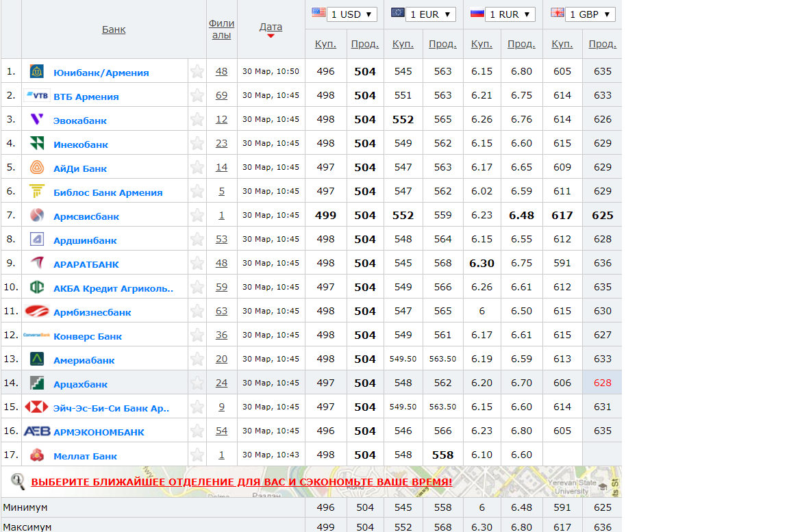This screenshot has height=532, width=789.
Task: Click the Inecobank logo icon
Action: point(37,144)
